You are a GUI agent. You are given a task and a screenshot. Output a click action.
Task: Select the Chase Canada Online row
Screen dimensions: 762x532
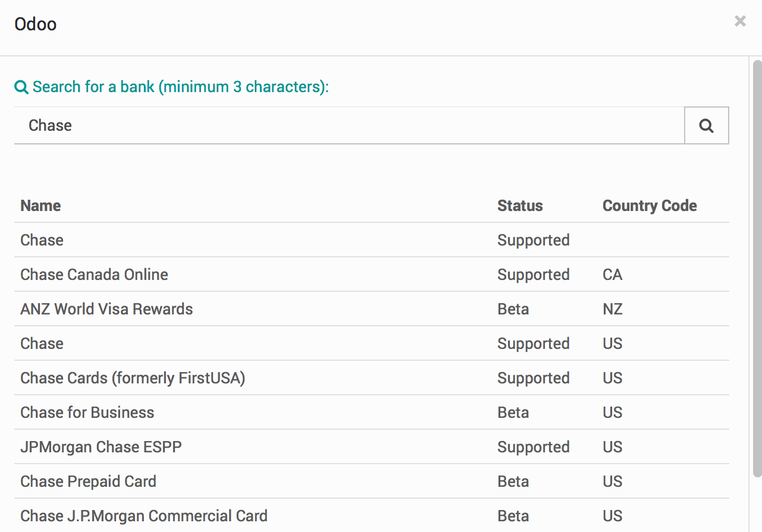point(372,275)
